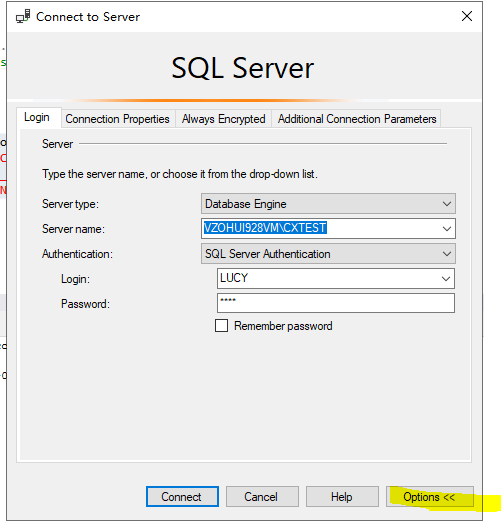The image size is (501, 529).
Task: Click the SQL Server heading text
Action: pos(243,68)
